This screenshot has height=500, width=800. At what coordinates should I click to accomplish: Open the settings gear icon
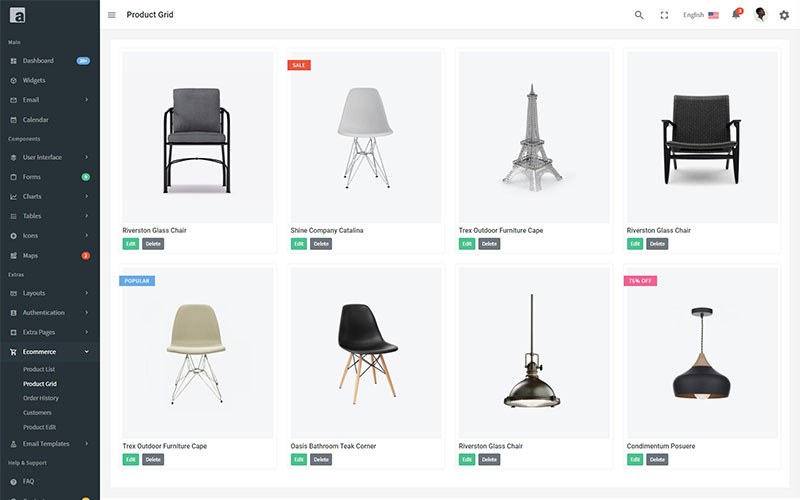click(x=784, y=15)
